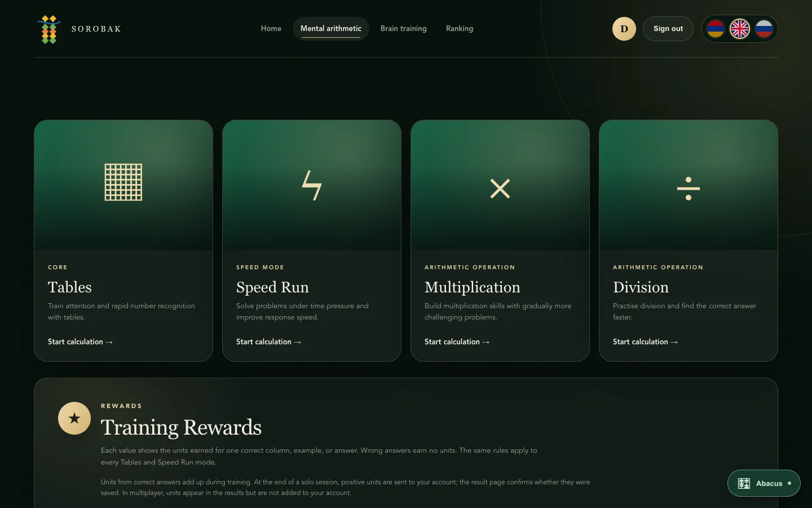This screenshot has height=508, width=812.
Task: Open the Ranking nav item
Action: pyautogui.click(x=460, y=29)
